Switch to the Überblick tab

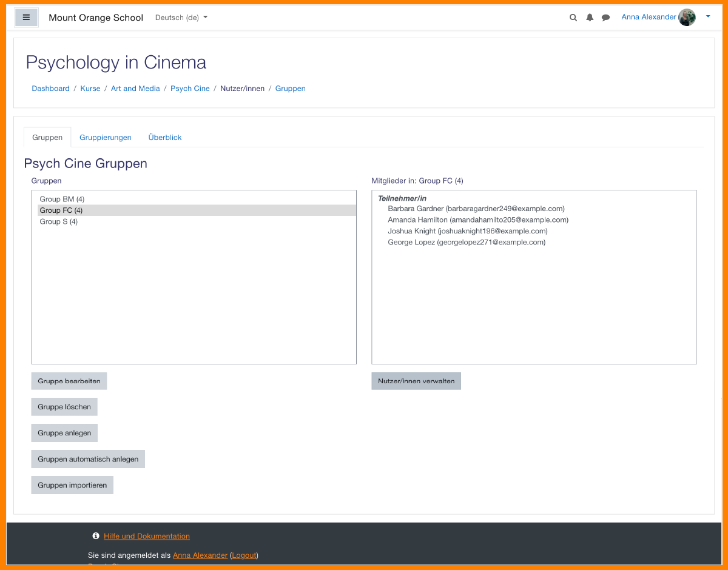[x=165, y=138]
